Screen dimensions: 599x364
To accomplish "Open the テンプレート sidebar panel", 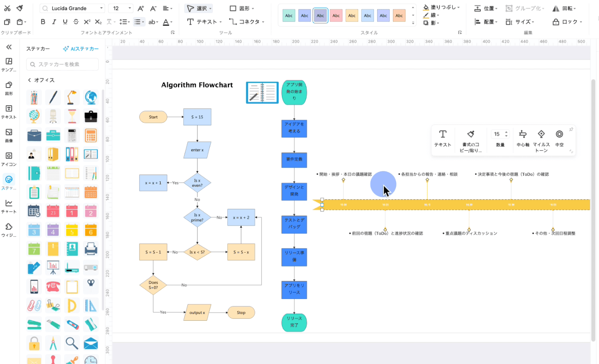I will (x=9, y=65).
